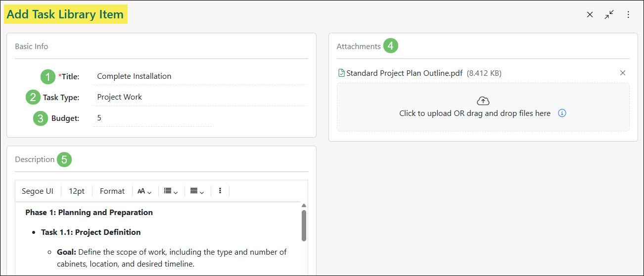The height and width of the screenshot is (276, 644).
Task: Open more options in Description toolbar
Action: point(220,191)
